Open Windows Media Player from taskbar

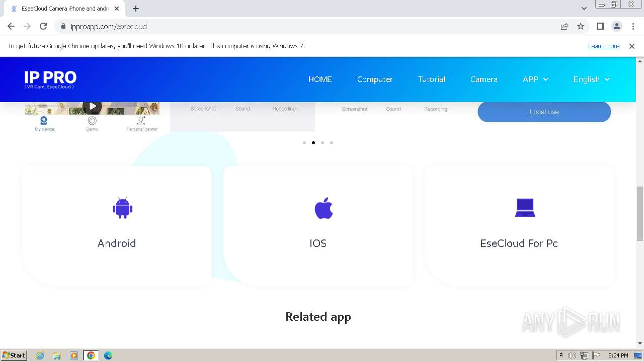coord(74,355)
